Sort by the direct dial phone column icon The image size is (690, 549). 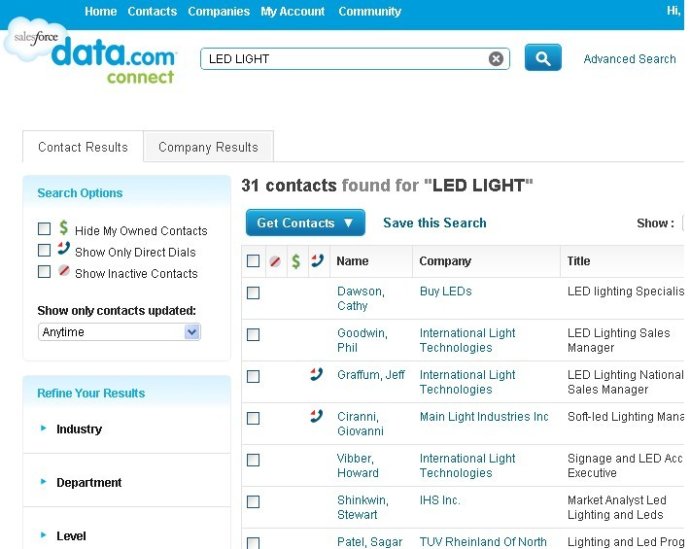pyautogui.click(x=317, y=262)
